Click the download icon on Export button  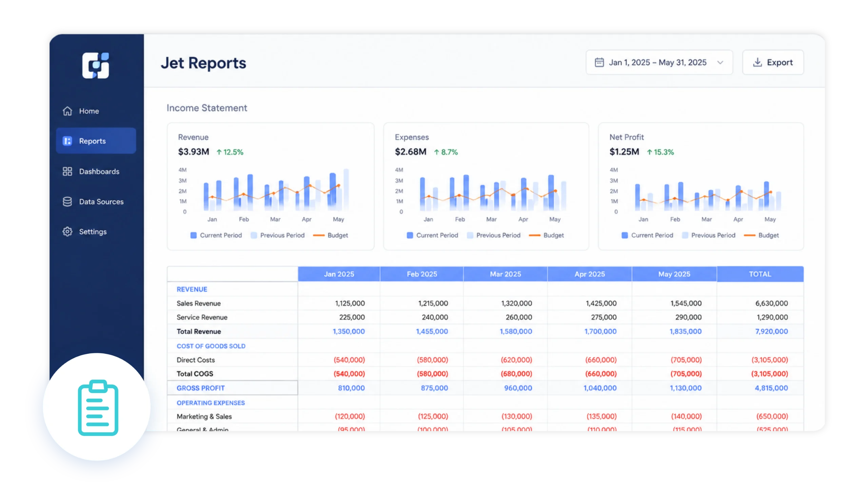click(757, 62)
